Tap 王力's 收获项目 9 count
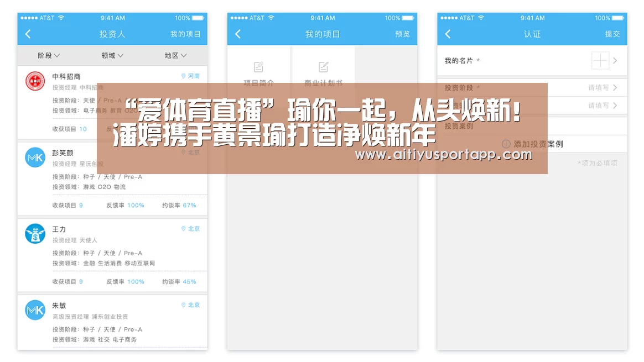 [81, 281]
